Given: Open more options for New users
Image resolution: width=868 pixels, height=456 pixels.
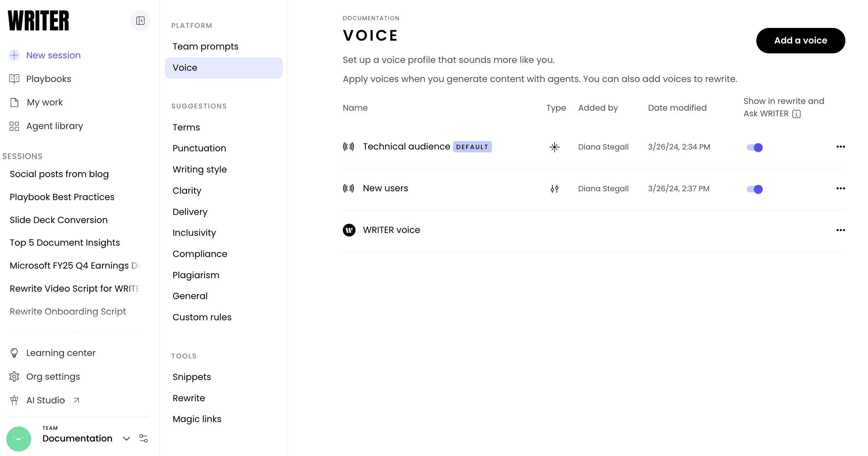Looking at the screenshot, I should pos(840,188).
